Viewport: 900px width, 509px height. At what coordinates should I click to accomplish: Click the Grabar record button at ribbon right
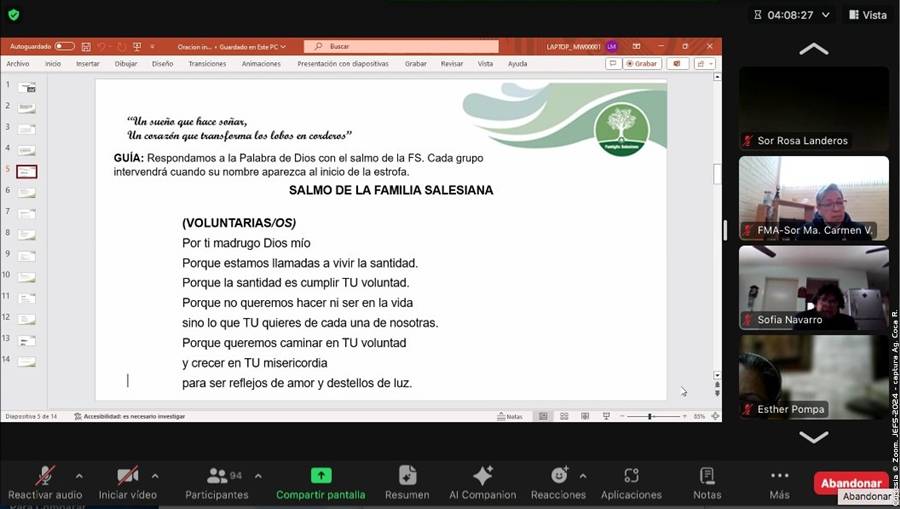(x=642, y=64)
